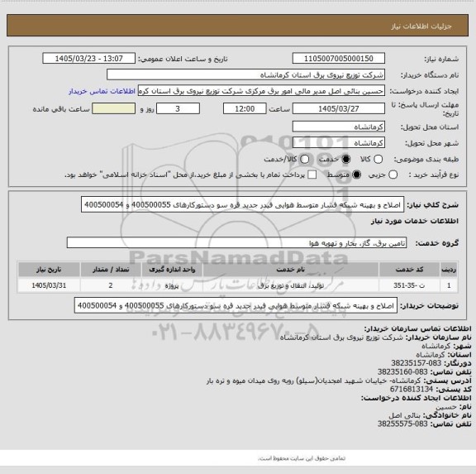Click service name cell تولید، انتقال و توزیع برق

(x=291, y=285)
